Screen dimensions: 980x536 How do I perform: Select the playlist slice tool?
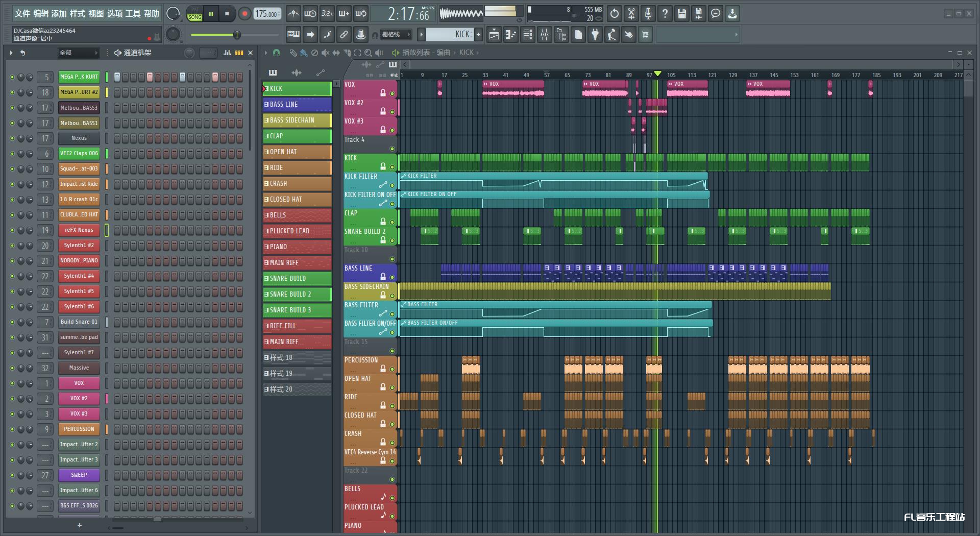(347, 53)
